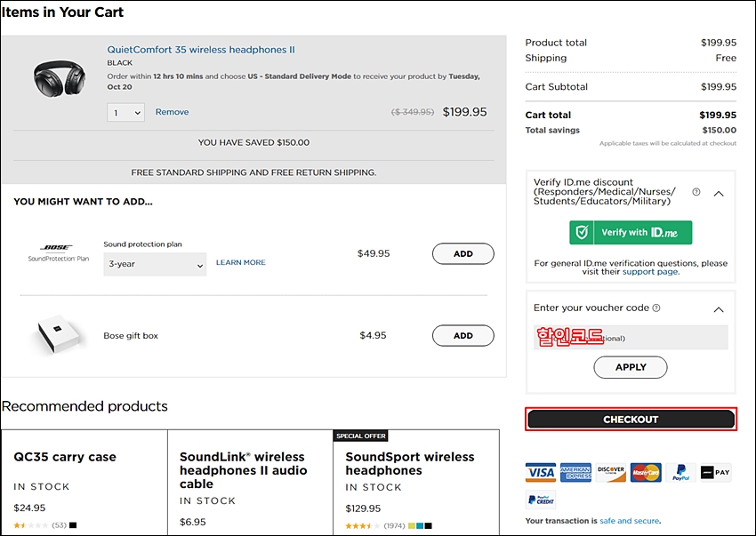Screen dimensions: 756x536
Task: Open the QuietComfort 35 wireless headphones II link
Action: click(x=201, y=50)
